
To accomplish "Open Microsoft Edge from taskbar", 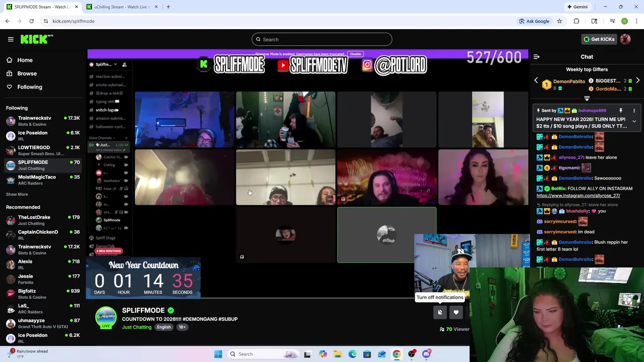I will [x=352, y=354].
